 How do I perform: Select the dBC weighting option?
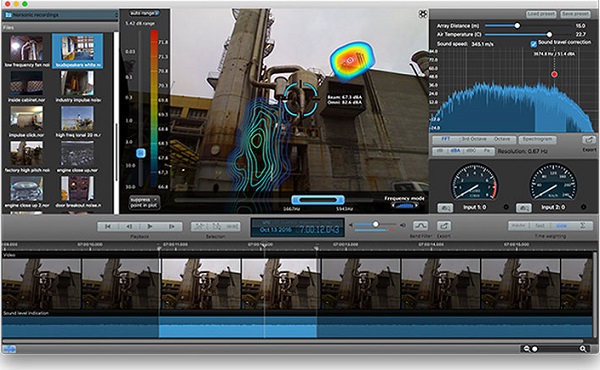[x=471, y=151]
